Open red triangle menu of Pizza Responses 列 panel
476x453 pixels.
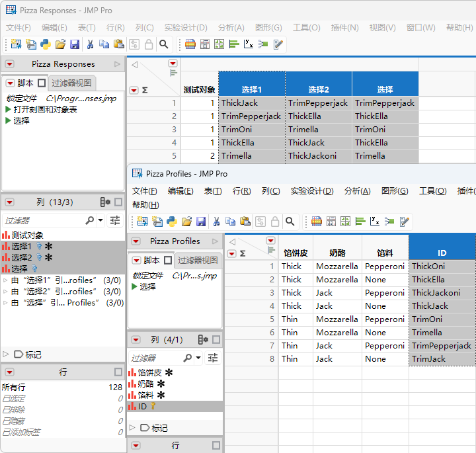pos(10,202)
